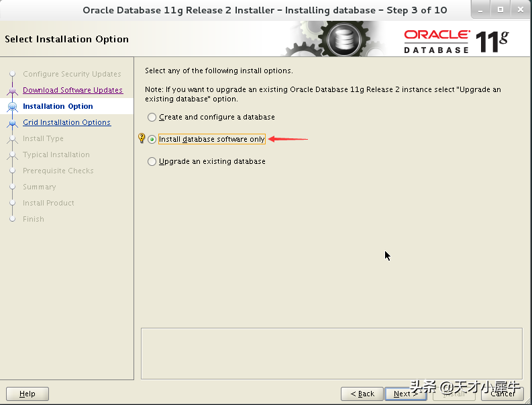Screen dimensions: 532x405
Task: Go to Grid Installation Options step
Action: point(66,122)
